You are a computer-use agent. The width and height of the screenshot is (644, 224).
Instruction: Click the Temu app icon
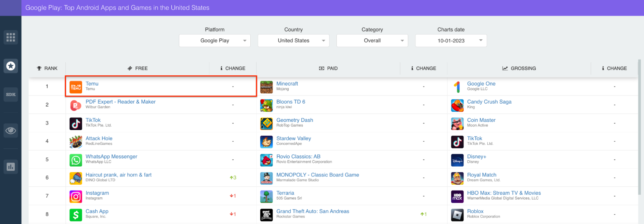point(76,87)
